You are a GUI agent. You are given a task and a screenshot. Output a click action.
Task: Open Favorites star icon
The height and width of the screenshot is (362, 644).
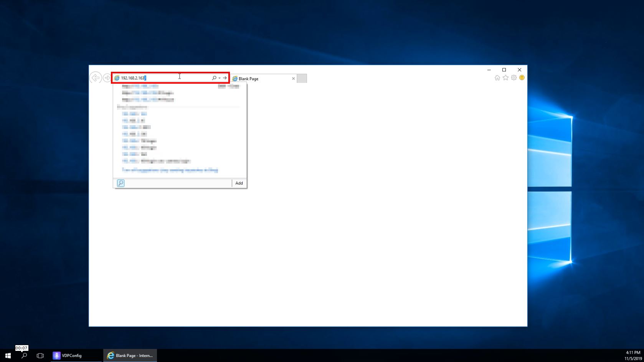(505, 78)
